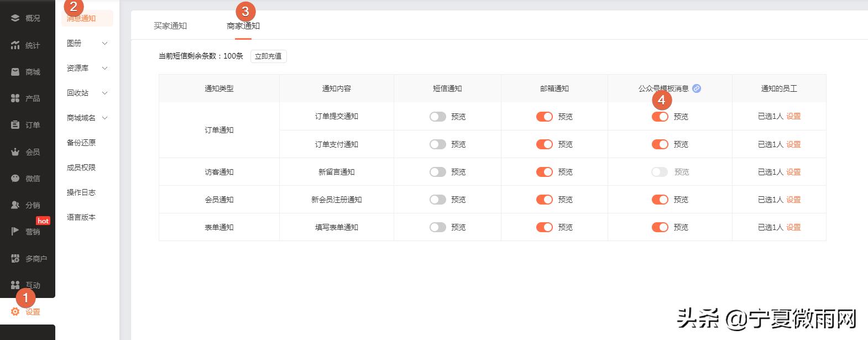Preview 公众号 template for 订单提交通知
Screen dimensions: 868x340
681,117
